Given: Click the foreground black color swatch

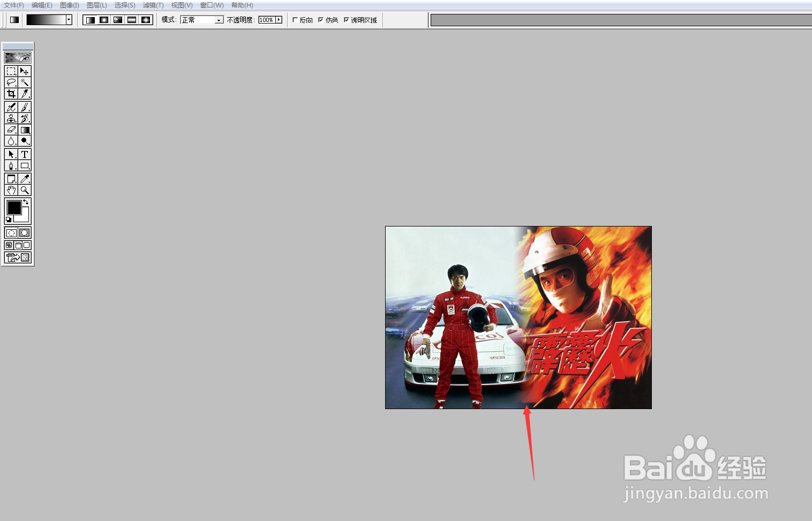Looking at the screenshot, I should click(14, 207).
